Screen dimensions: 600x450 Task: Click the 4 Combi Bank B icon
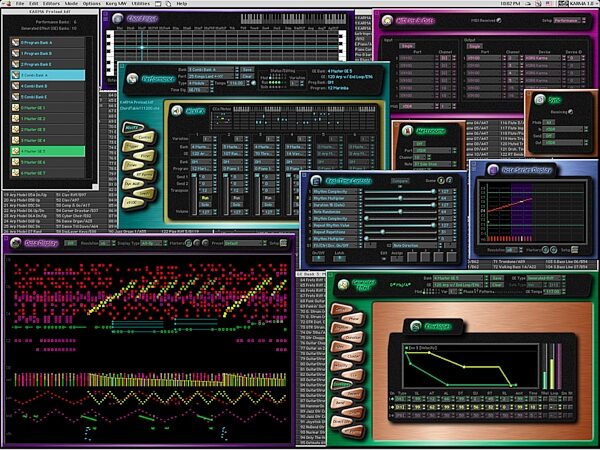(15, 86)
